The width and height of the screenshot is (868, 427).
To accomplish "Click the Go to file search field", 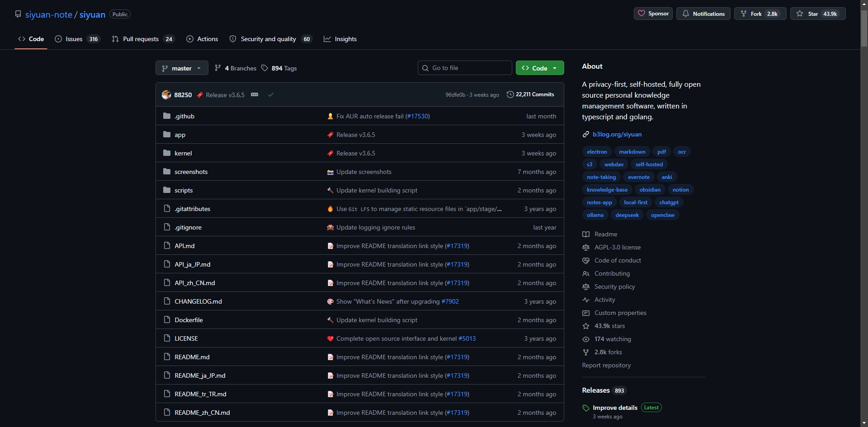I will coord(465,68).
